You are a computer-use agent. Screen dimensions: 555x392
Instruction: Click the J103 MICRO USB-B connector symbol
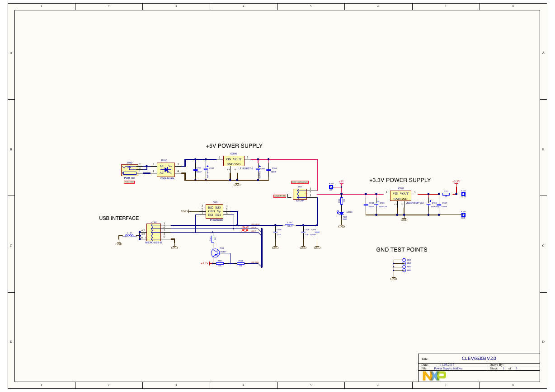click(154, 232)
